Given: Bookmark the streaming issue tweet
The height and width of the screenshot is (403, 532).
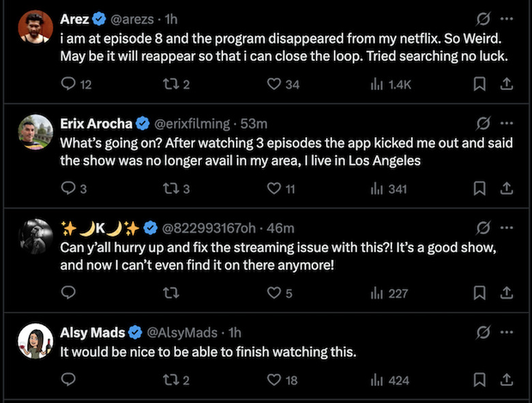Looking at the screenshot, I should pos(479,293).
